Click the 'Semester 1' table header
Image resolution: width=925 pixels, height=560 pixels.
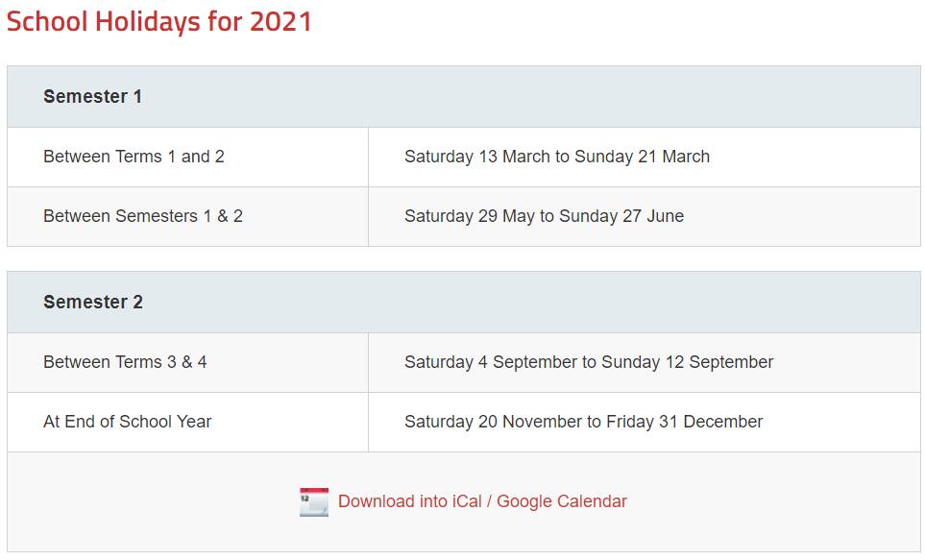click(92, 96)
